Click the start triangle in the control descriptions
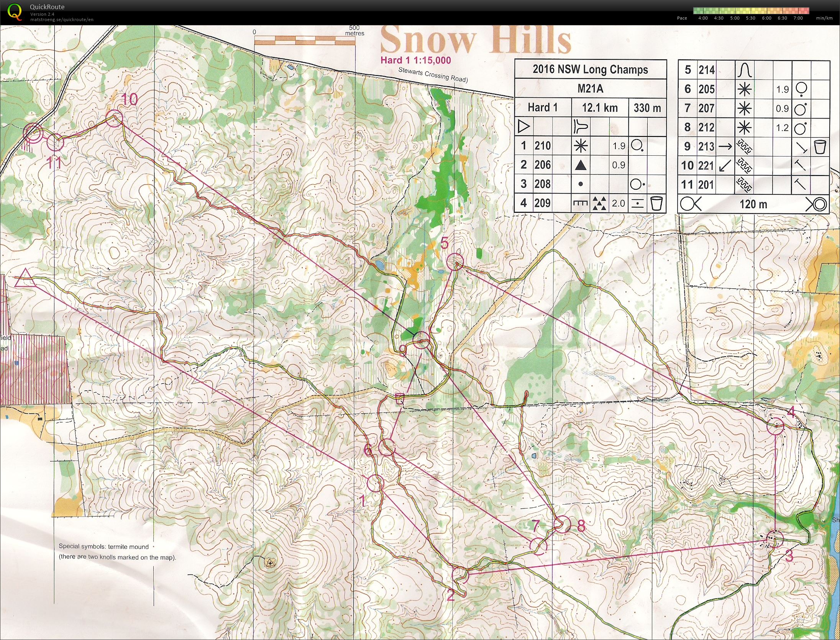The image size is (840, 640). (523, 127)
